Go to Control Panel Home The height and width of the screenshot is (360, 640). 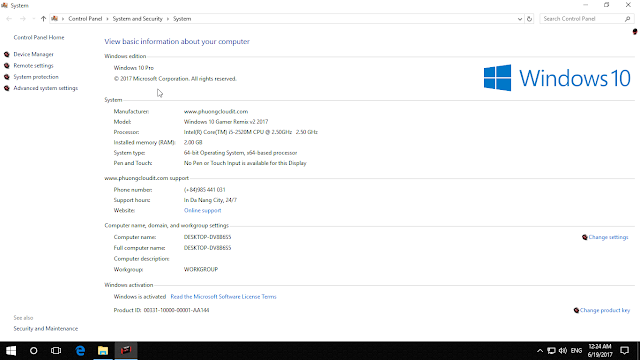click(x=39, y=37)
